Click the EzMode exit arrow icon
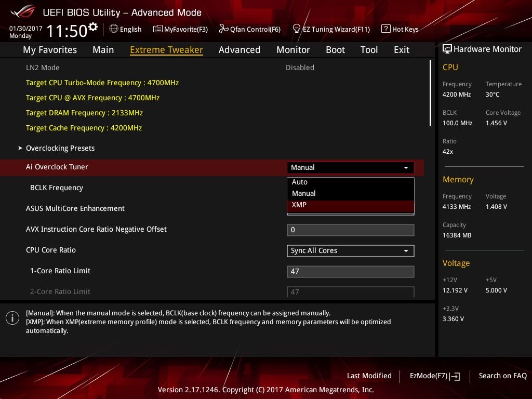Screen dimensions: 532x399 455,376
